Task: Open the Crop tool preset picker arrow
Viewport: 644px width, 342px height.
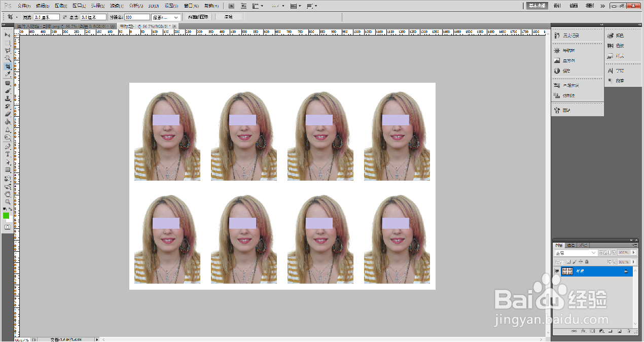Action: (17, 17)
